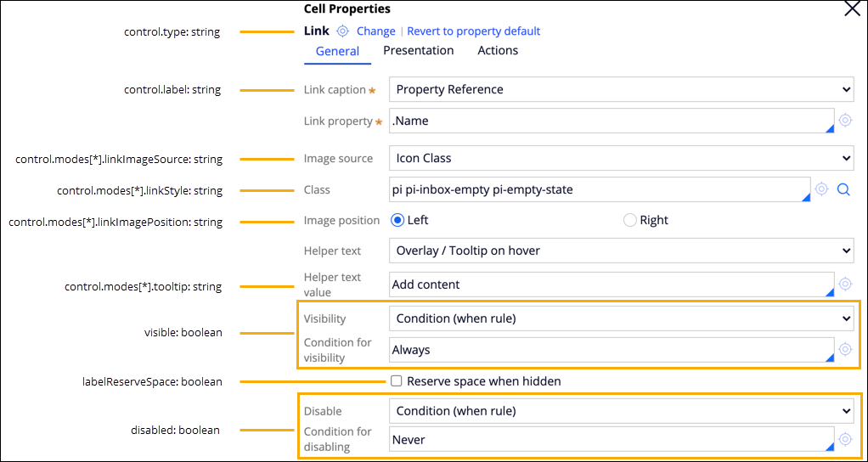Open the Link caption dropdown
The height and width of the screenshot is (462, 868).
coord(621,89)
